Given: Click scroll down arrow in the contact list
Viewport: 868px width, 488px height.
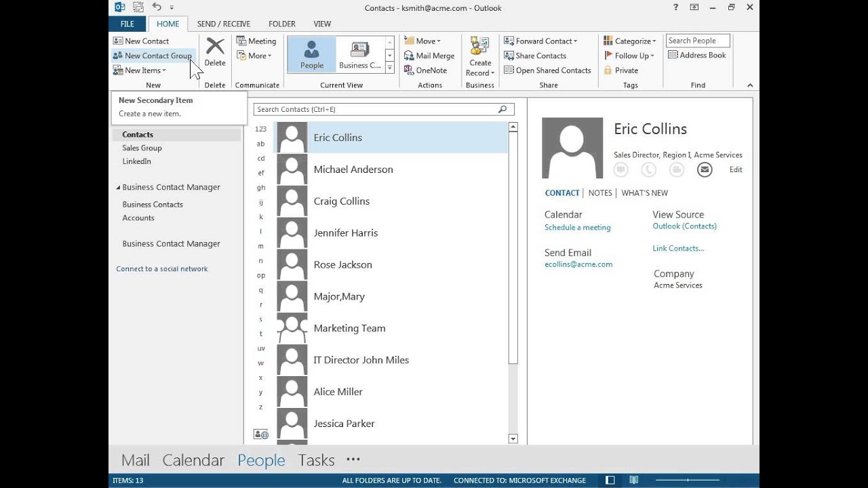Looking at the screenshot, I should 513,439.
